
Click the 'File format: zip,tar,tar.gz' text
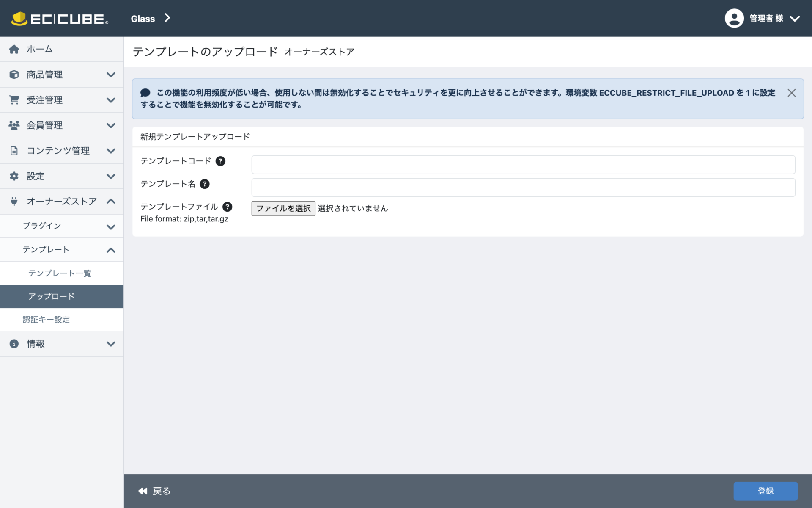[x=184, y=219]
